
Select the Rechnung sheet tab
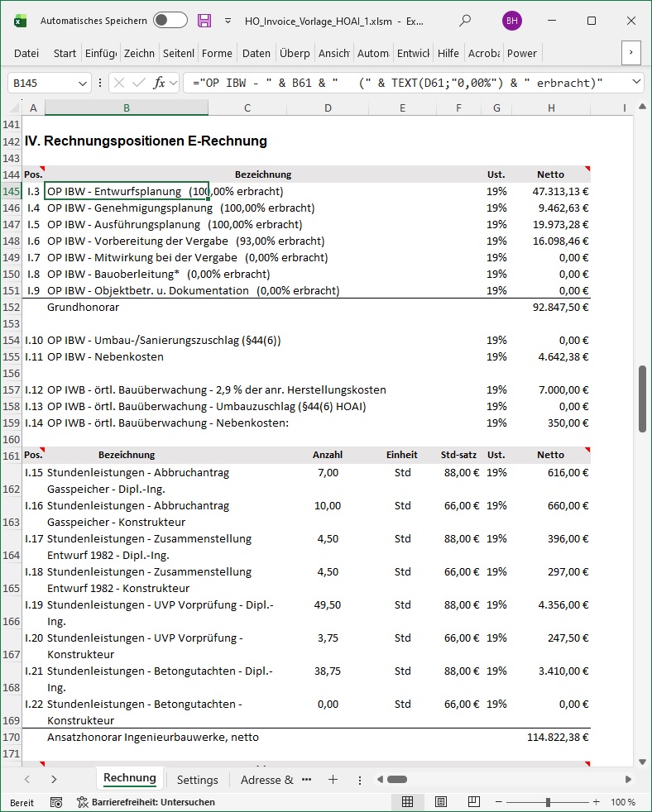[130, 778]
